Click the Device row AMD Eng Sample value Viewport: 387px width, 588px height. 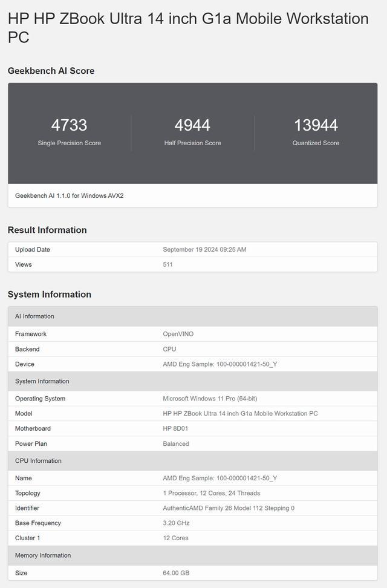click(220, 364)
